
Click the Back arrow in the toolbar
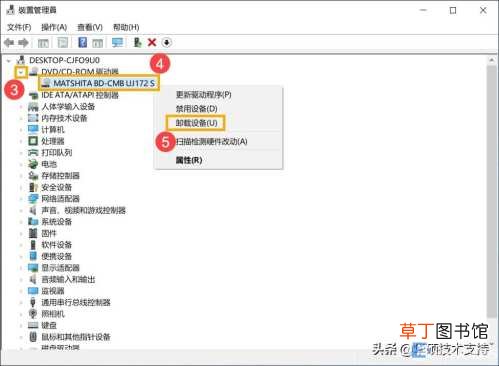9,43
